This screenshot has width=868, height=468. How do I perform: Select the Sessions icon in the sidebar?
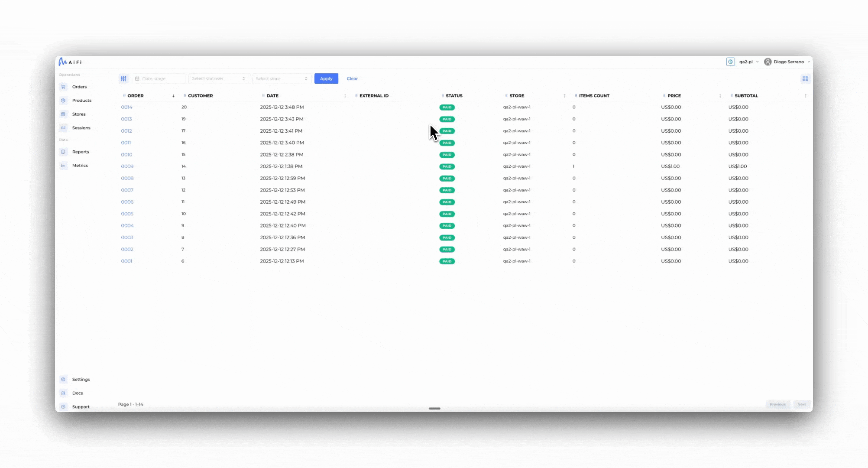coord(63,127)
